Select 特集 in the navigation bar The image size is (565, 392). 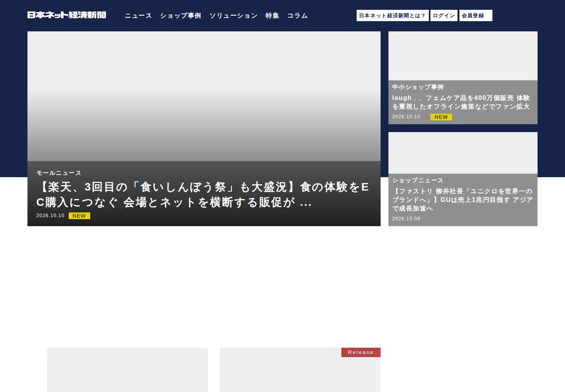coord(272,16)
